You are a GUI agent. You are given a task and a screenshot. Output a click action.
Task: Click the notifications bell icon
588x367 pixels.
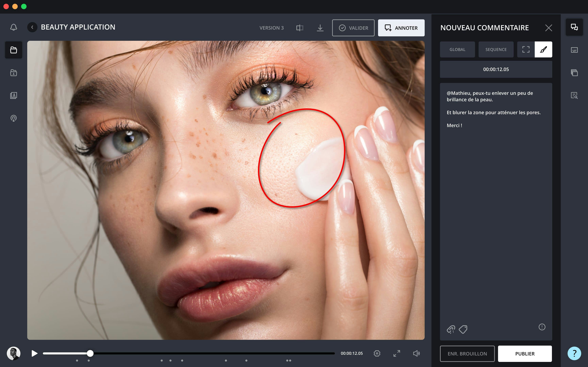click(14, 27)
